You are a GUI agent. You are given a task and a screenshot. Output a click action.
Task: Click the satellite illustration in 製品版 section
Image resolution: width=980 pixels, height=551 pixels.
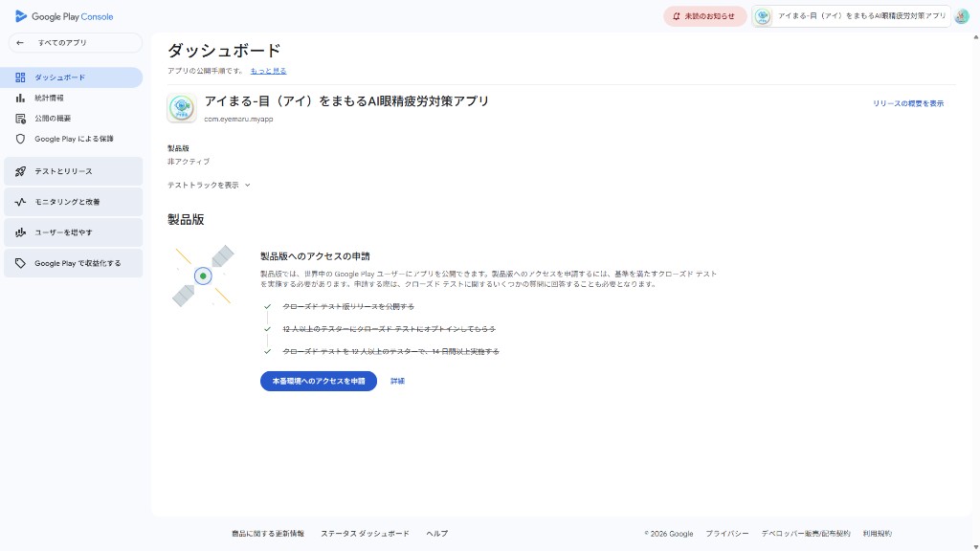203,275
